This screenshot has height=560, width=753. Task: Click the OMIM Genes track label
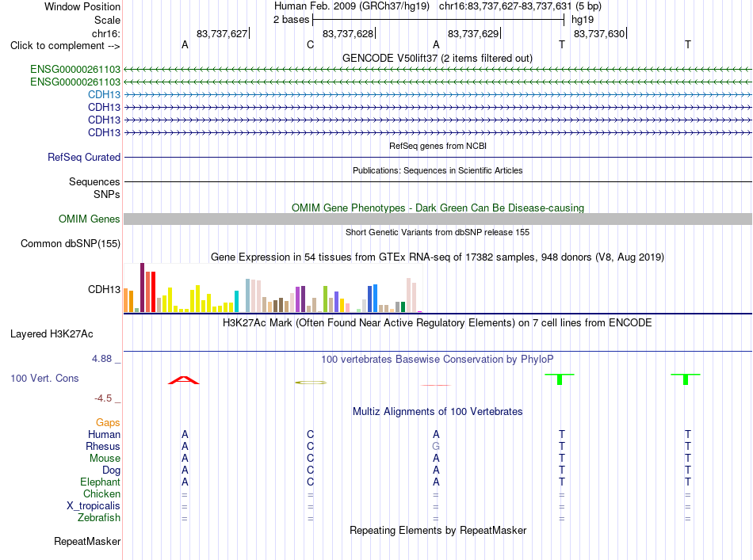click(90, 219)
